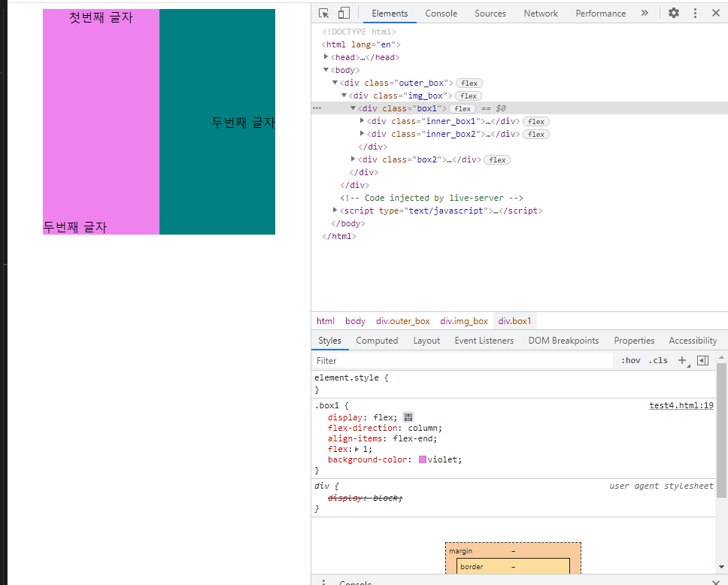Viewport: 728px width, 585px height.
Task: Show more DevTools tabs chevron
Action: (x=645, y=13)
